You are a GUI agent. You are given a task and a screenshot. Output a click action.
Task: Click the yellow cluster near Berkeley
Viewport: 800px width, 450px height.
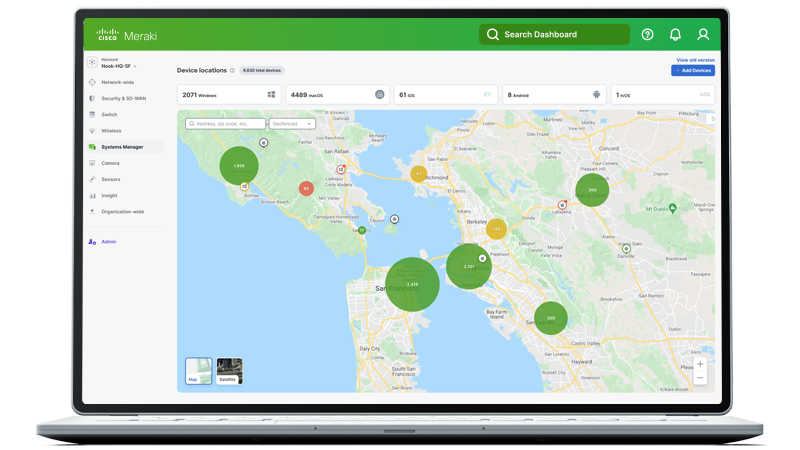496,229
